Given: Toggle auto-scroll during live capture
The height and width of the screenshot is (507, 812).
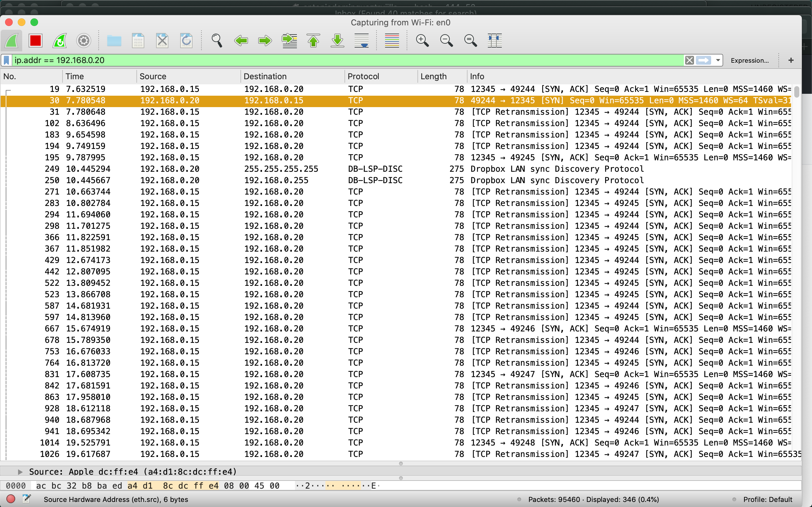Looking at the screenshot, I should pyautogui.click(x=361, y=40).
